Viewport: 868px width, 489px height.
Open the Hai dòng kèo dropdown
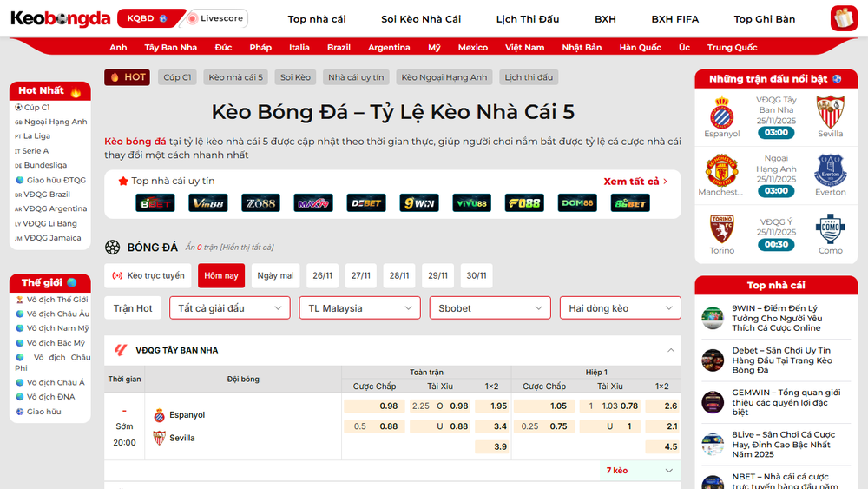pyautogui.click(x=621, y=308)
